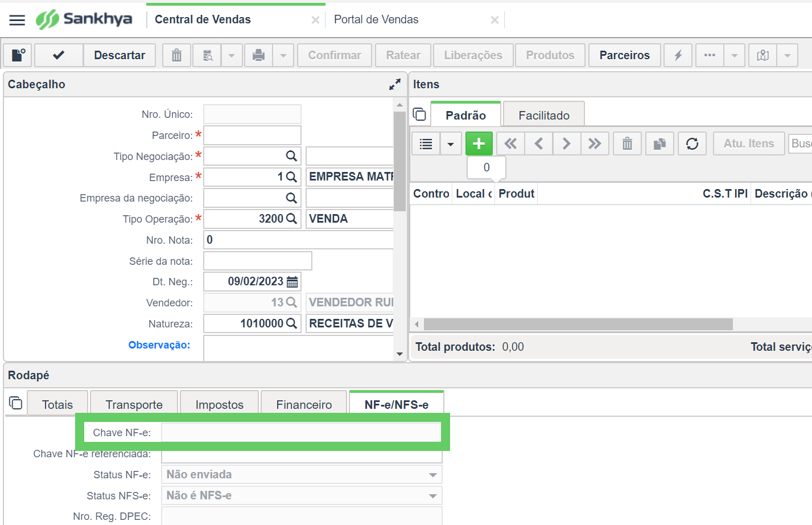Open the Status NF-e dropdown

tap(433, 475)
